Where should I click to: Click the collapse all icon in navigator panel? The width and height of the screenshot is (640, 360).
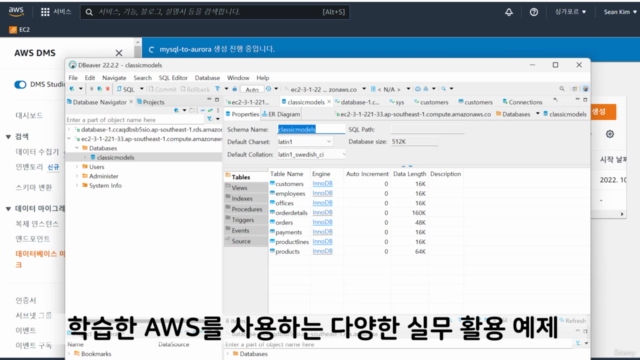203,110
